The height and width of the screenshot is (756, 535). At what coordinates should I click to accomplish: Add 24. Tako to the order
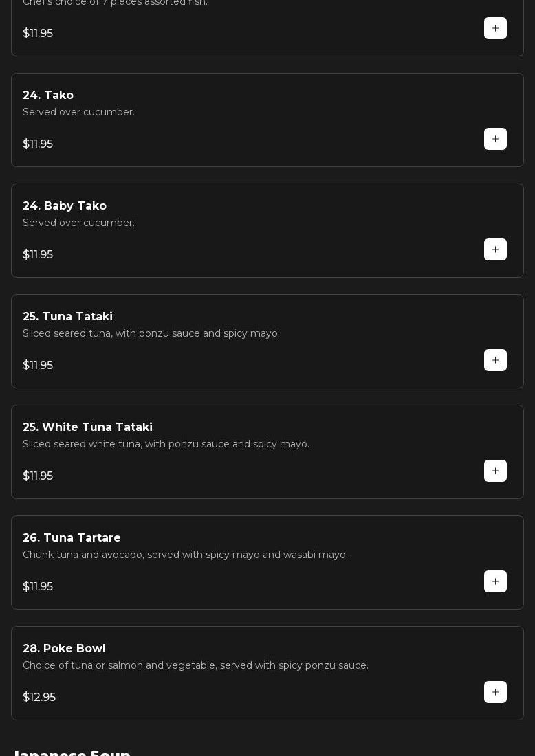(x=495, y=139)
